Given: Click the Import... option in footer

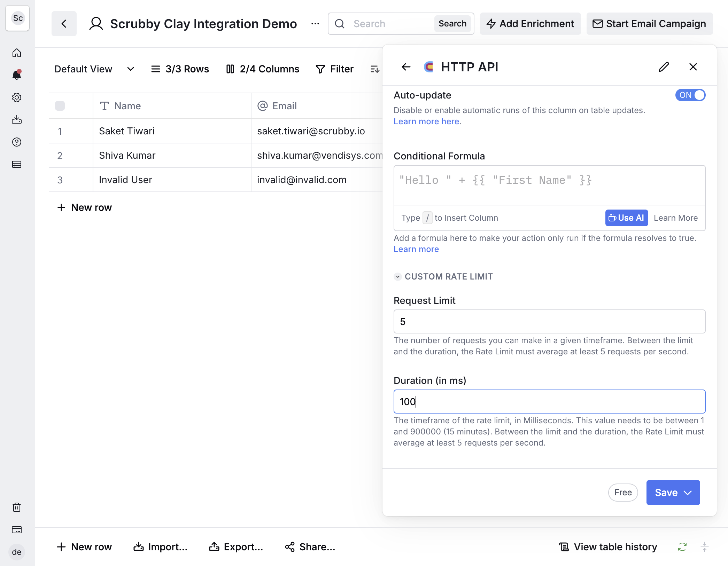Looking at the screenshot, I should pyautogui.click(x=160, y=547).
